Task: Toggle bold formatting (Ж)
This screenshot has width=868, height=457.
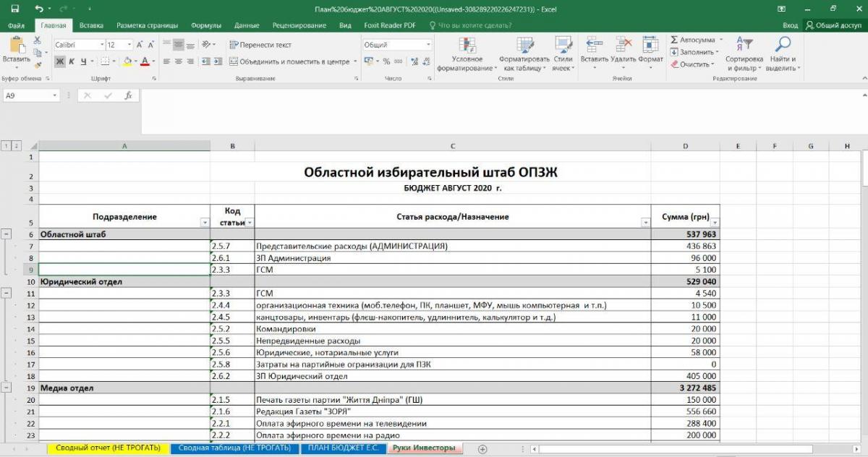Action: (x=60, y=61)
